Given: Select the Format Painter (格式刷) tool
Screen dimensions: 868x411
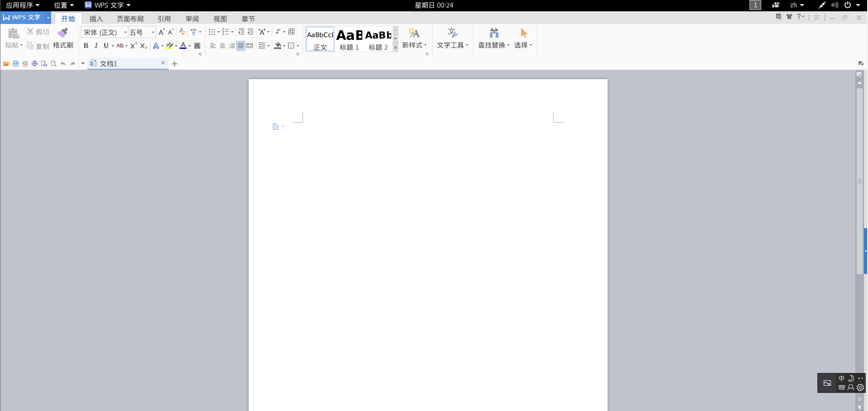Looking at the screenshot, I should [x=63, y=38].
